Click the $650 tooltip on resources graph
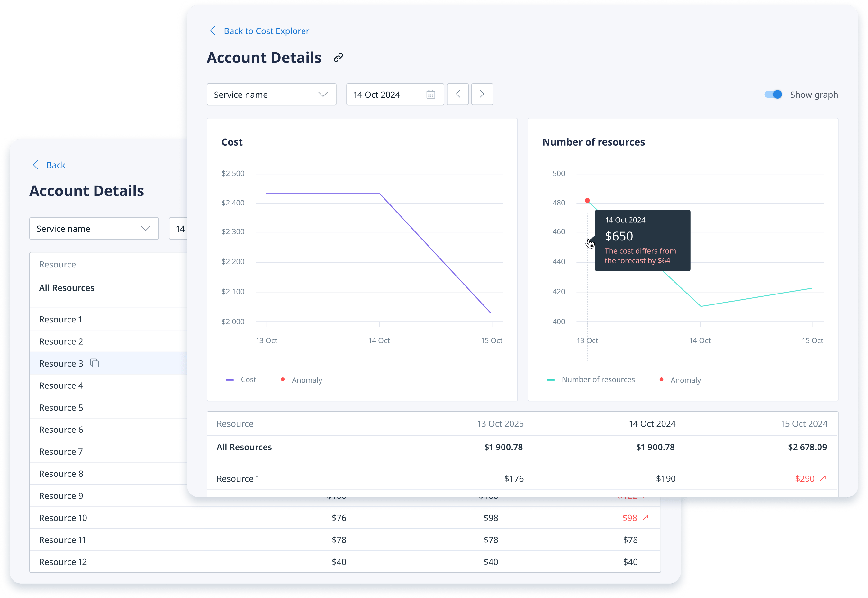The image size is (868, 598). 642,240
